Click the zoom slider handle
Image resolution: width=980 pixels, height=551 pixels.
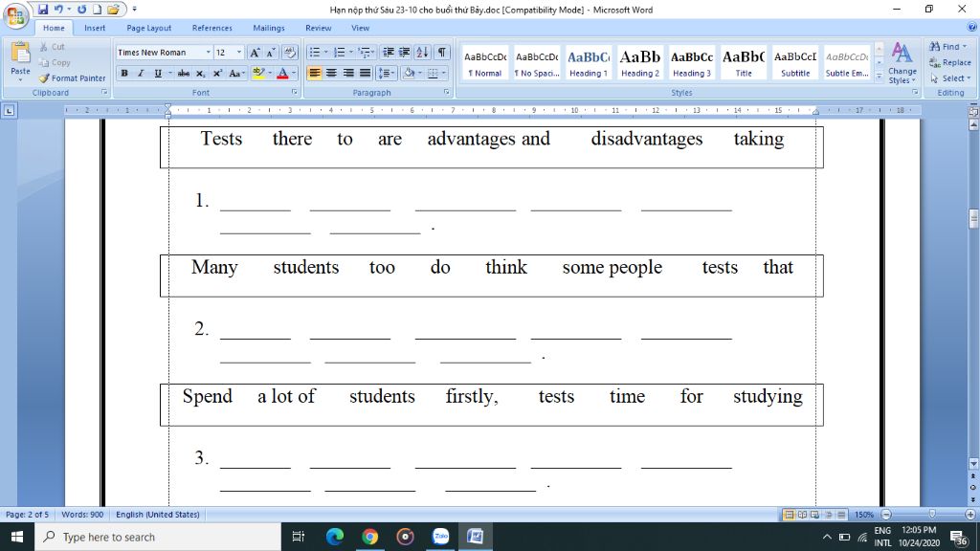point(932,514)
